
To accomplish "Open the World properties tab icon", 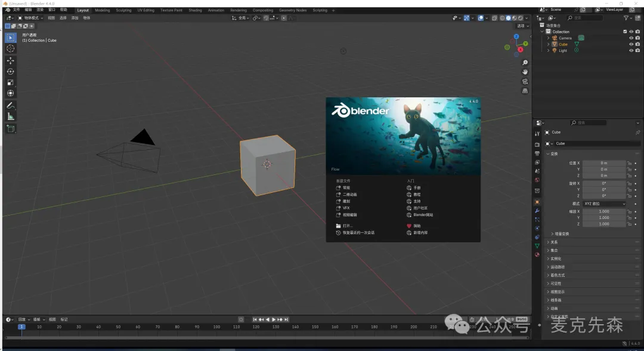I will [537, 180].
